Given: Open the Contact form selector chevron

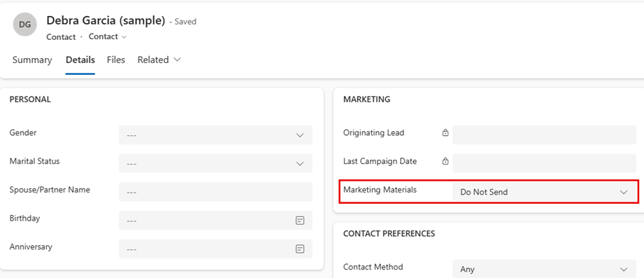Looking at the screenshot, I should [124, 37].
